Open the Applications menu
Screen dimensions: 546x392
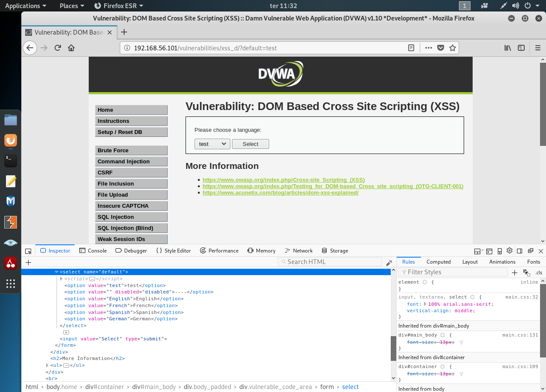tap(26, 6)
